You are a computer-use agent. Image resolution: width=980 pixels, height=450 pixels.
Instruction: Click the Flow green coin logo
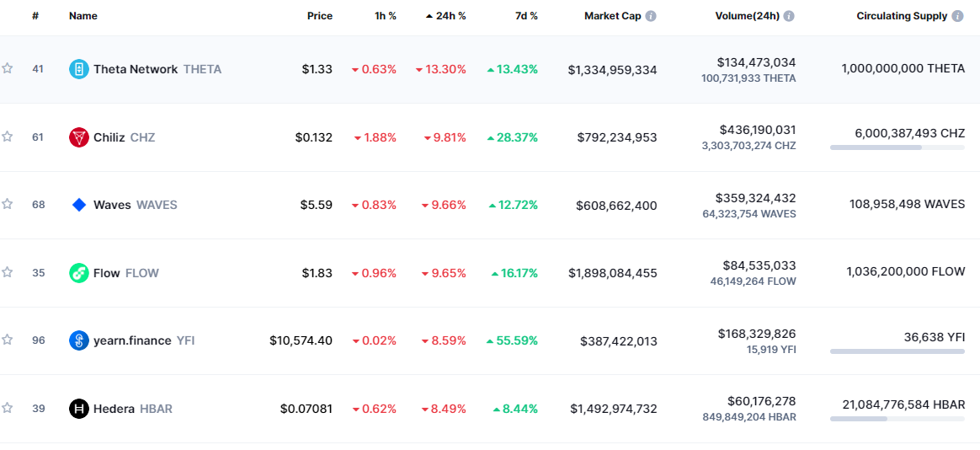click(x=79, y=273)
